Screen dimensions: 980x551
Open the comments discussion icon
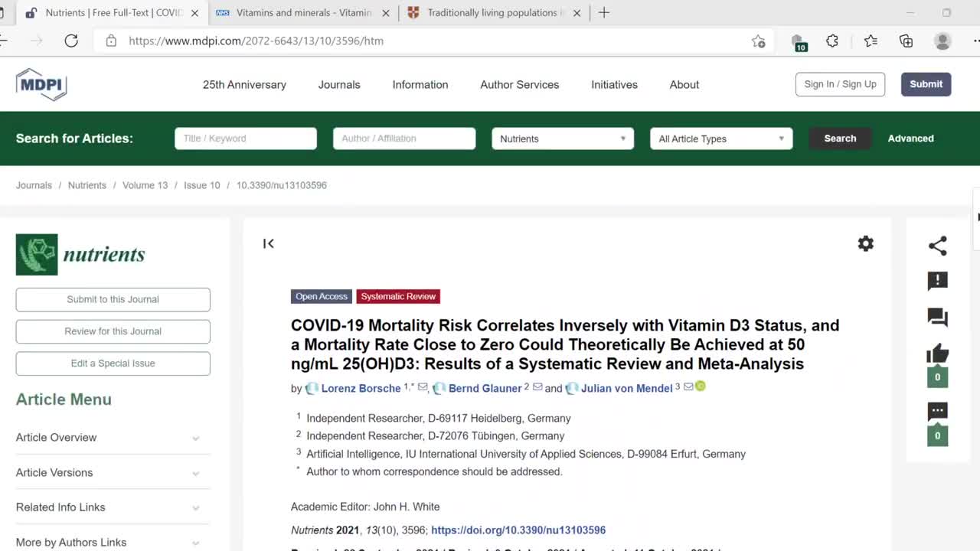click(x=937, y=317)
